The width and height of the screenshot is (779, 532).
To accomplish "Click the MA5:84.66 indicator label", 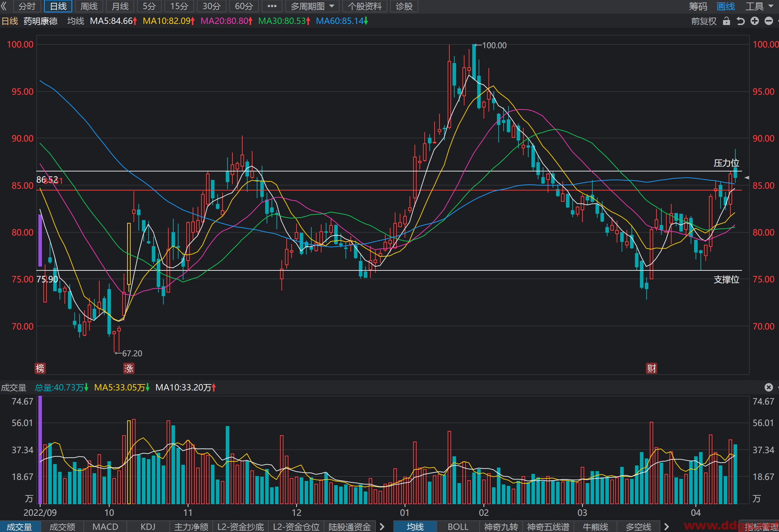I will (x=113, y=21).
